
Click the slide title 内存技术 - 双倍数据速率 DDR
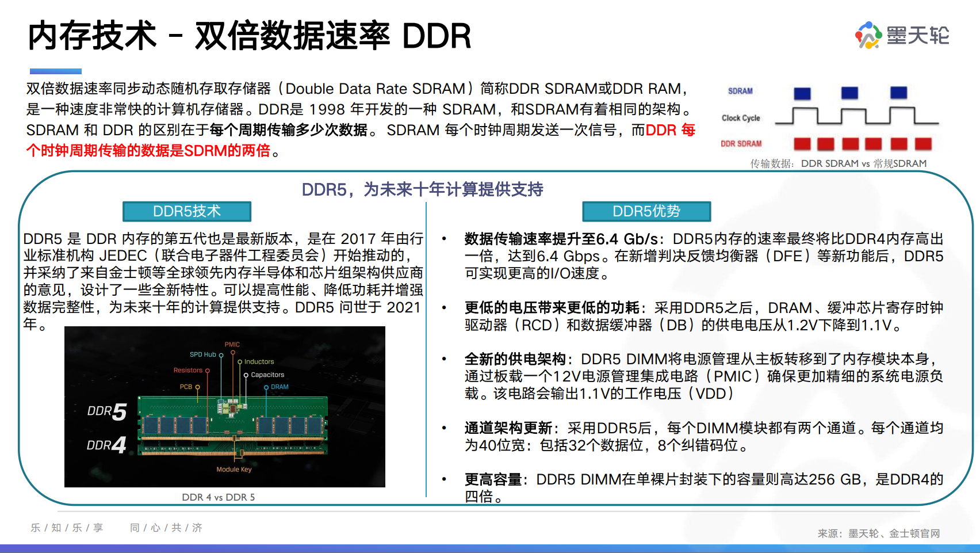[250, 36]
